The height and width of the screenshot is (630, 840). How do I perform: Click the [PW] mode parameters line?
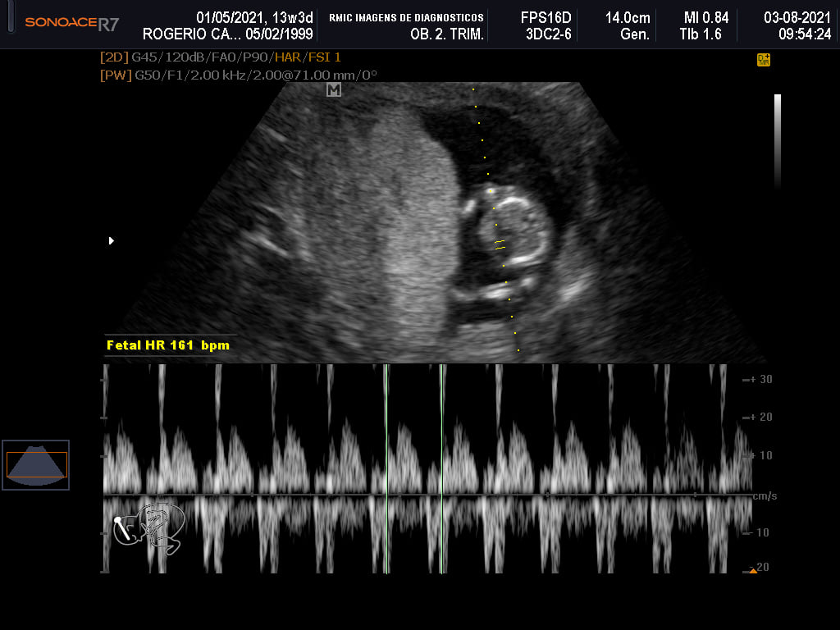pyautogui.click(x=239, y=75)
